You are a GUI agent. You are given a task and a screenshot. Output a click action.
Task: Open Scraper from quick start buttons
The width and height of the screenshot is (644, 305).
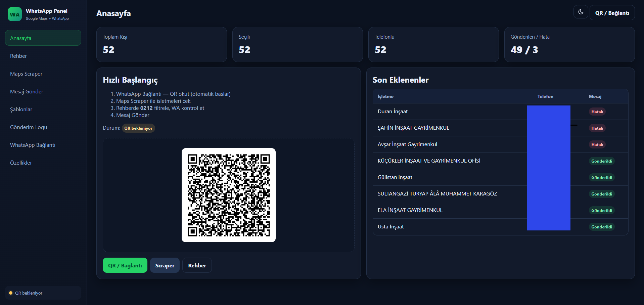coord(165,265)
